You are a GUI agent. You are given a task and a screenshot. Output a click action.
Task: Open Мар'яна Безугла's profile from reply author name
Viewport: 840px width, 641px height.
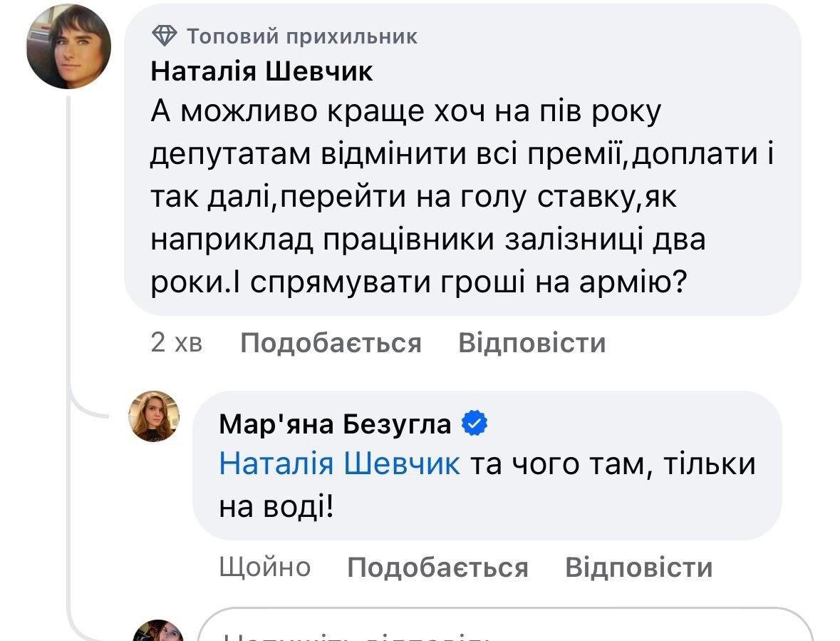[x=335, y=424]
